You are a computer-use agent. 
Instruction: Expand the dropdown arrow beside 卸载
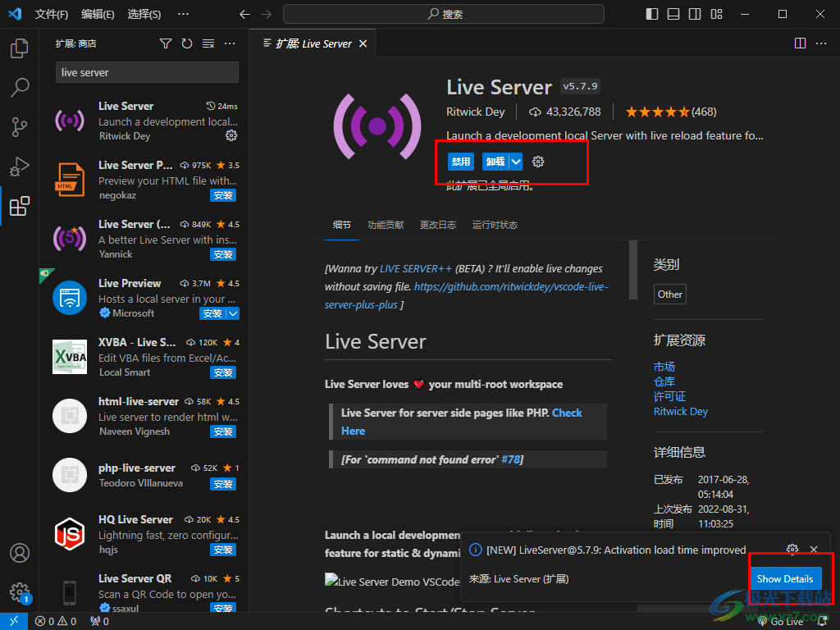coord(515,162)
